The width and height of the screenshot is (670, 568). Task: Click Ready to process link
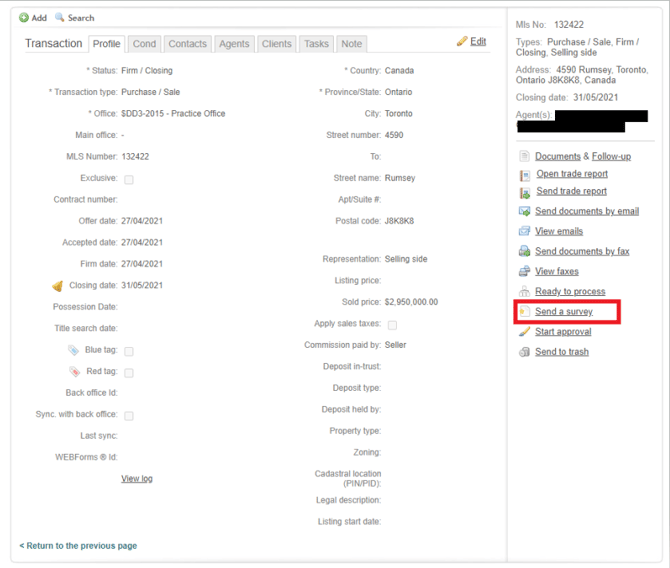point(570,291)
